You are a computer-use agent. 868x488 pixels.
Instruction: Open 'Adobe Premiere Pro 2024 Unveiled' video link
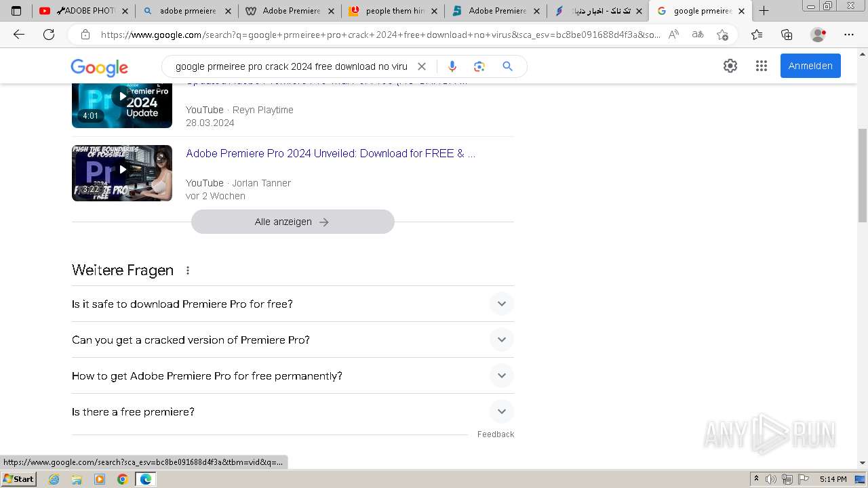point(330,153)
